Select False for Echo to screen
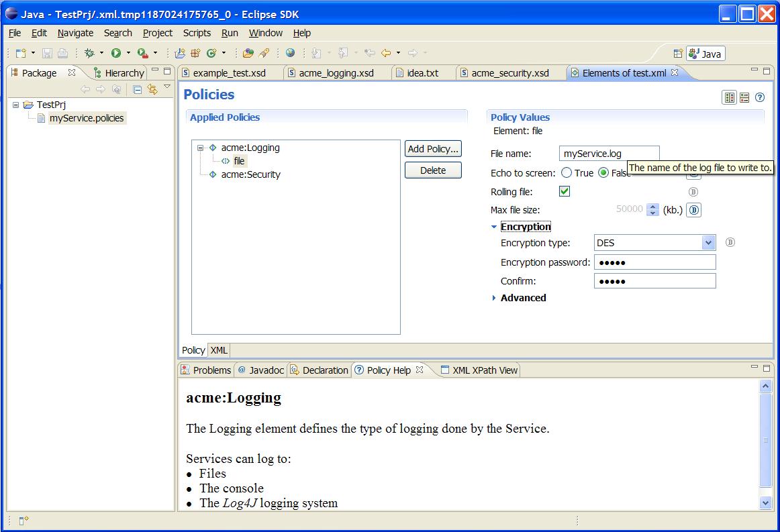The image size is (780, 532). point(603,173)
